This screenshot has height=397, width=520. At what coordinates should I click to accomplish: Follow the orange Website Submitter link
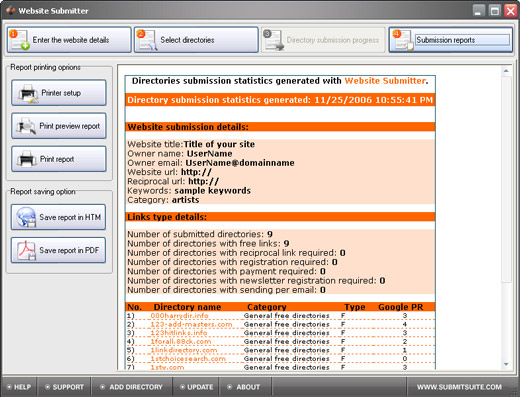pyautogui.click(x=385, y=81)
